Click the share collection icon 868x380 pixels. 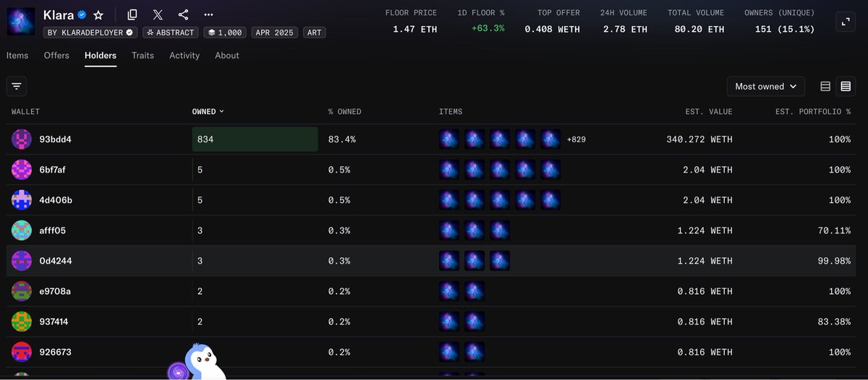183,14
